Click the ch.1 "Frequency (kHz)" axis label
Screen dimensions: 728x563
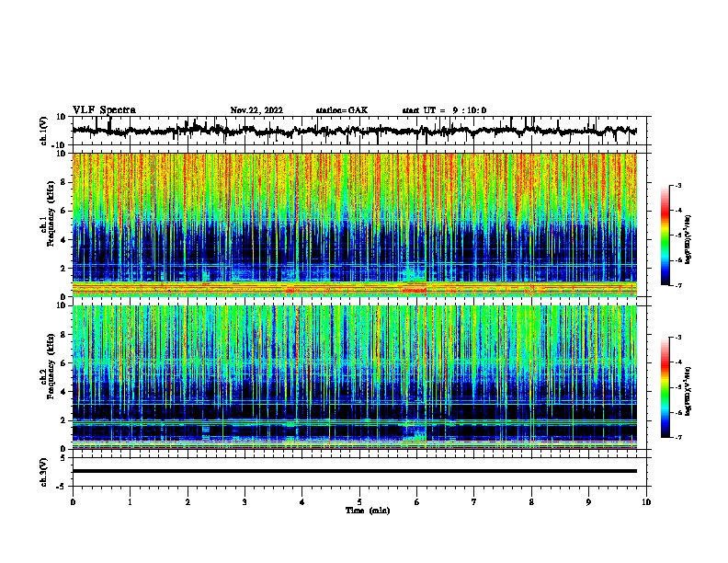51,213
